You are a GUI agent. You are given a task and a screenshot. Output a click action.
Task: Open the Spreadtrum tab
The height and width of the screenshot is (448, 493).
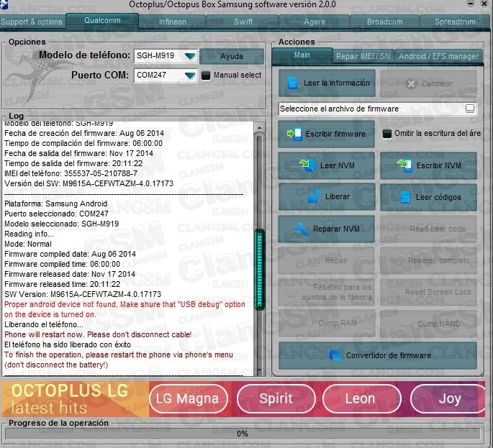coord(455,22)
